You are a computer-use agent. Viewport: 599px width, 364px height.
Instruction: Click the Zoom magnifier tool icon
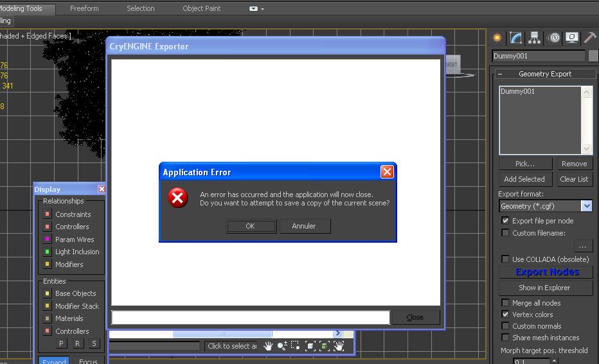pos(282,345)
